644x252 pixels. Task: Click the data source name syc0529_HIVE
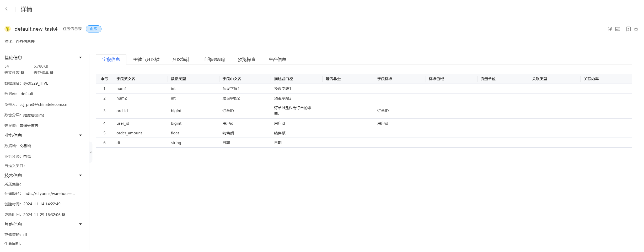36,83
